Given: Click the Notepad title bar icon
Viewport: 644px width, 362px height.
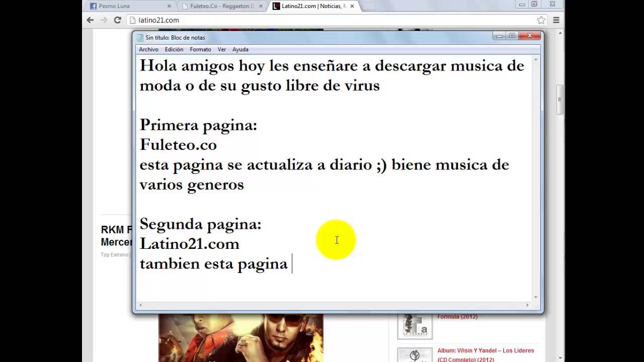Looking at the screenshot, I should tap(140, 37).
